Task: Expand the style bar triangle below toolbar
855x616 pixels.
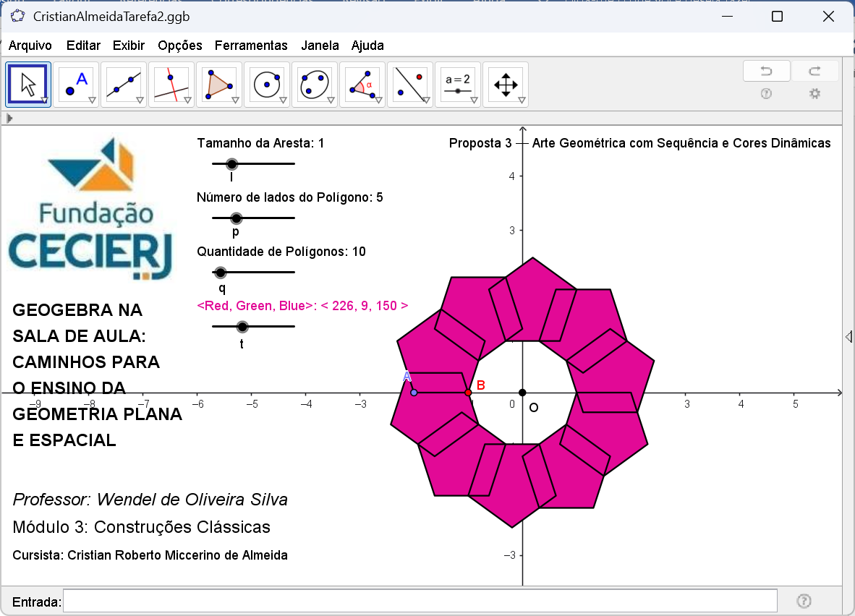Action: tap(9, 118)
